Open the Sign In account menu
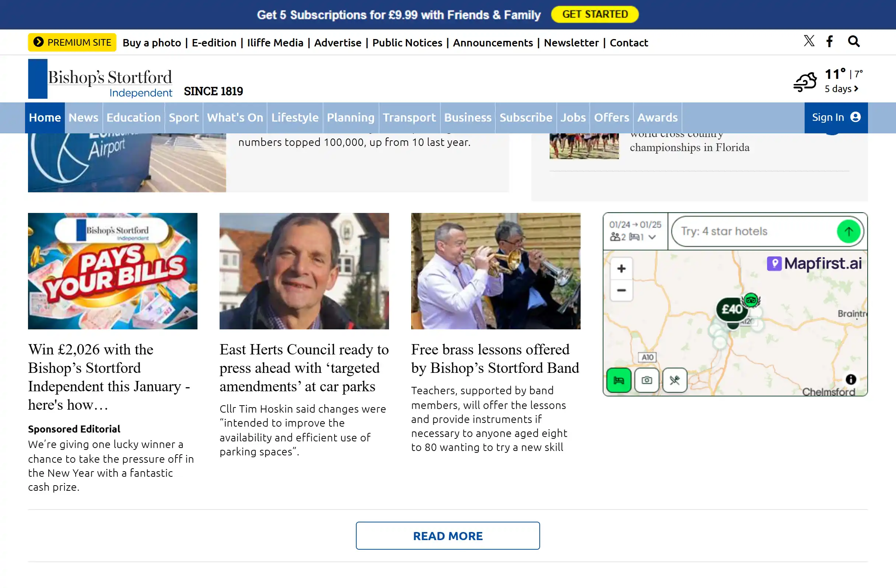The image size is (896, 588). (836, 118)
